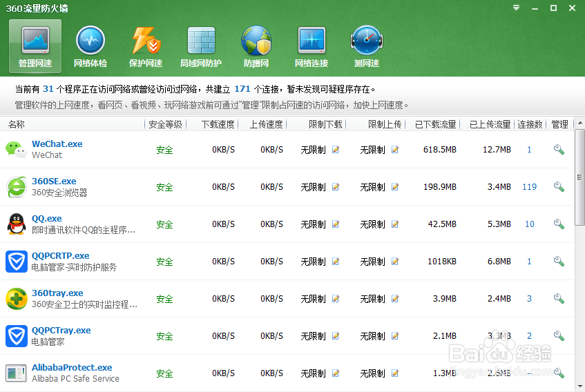Image resolution: width=585 pixels, height=392 pixels.
Task: Click scrollbar down arrow in process list
Action: [x=579, y=386]
